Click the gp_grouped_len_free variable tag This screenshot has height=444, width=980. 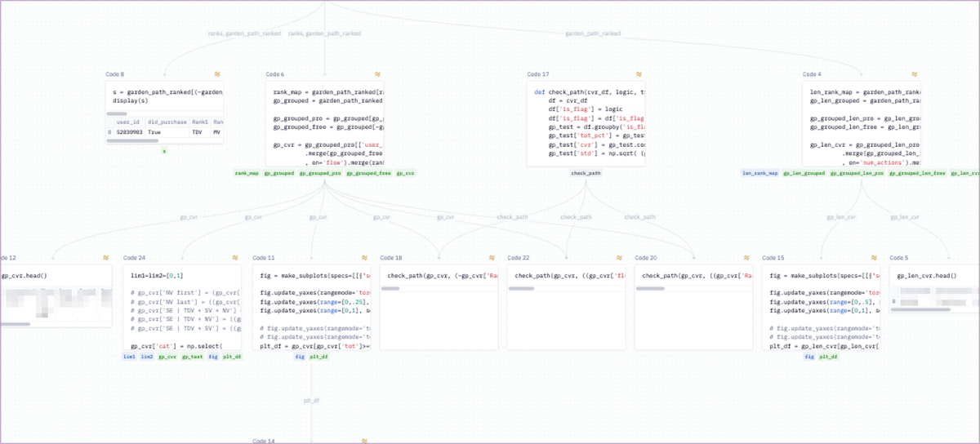[x=917, y=173]
